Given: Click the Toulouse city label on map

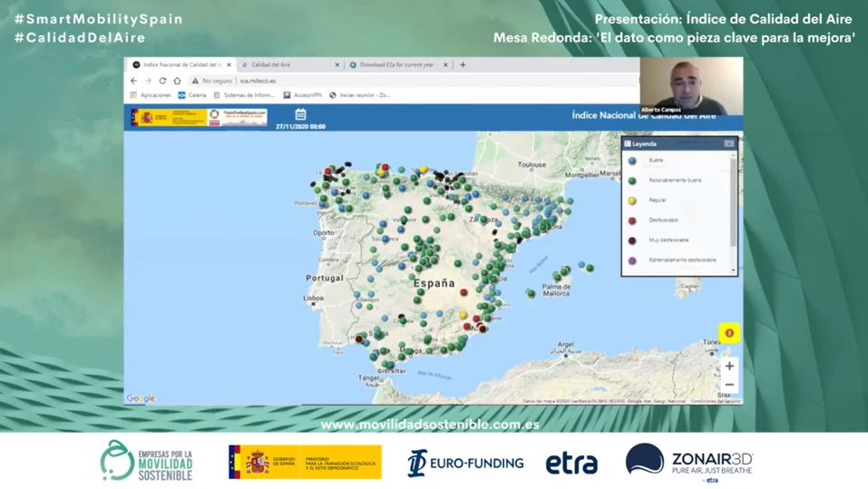Looking at the screenshot, I should [x=532, y=164].
